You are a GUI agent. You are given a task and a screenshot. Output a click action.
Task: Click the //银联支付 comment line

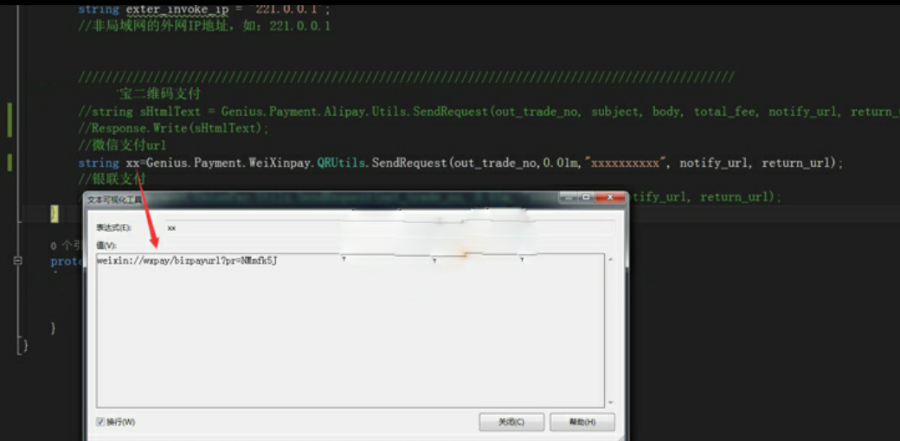coord(112,180)
